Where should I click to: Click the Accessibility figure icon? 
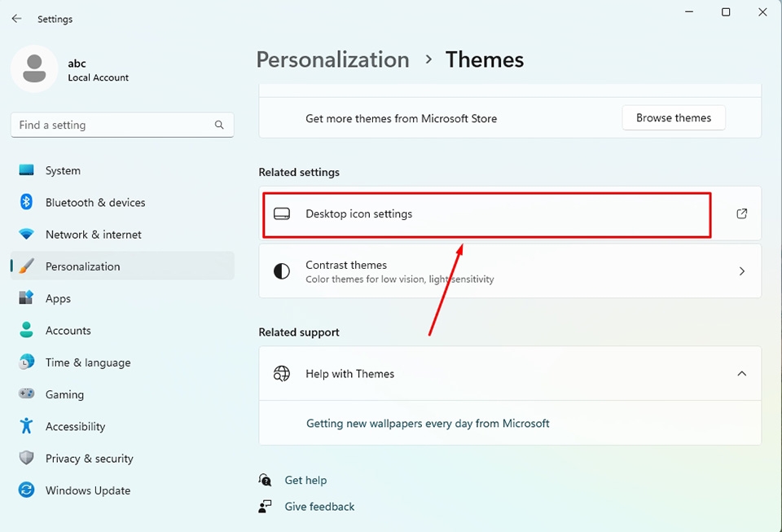tap(26, 426)
